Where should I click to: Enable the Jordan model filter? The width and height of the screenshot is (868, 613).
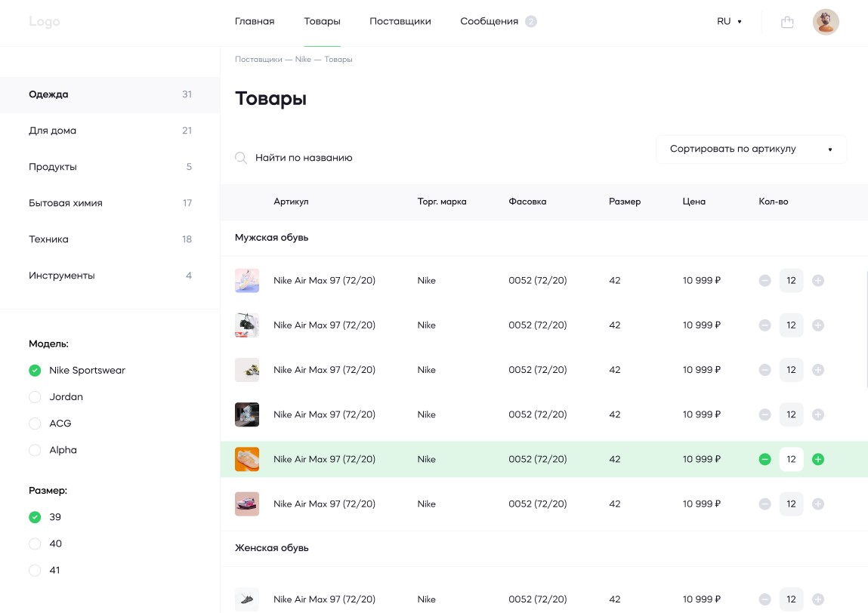[35, 396]
